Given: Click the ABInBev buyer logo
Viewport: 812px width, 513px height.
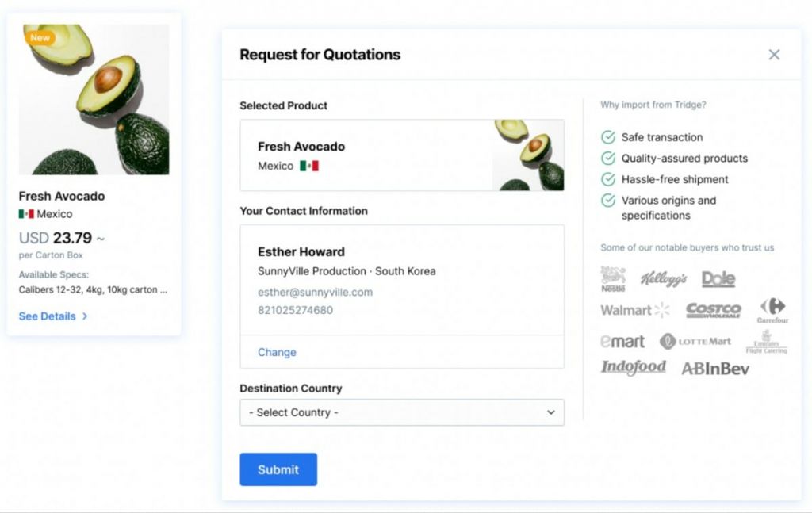Looking at the screenshot, I should (x=715, y=368).
